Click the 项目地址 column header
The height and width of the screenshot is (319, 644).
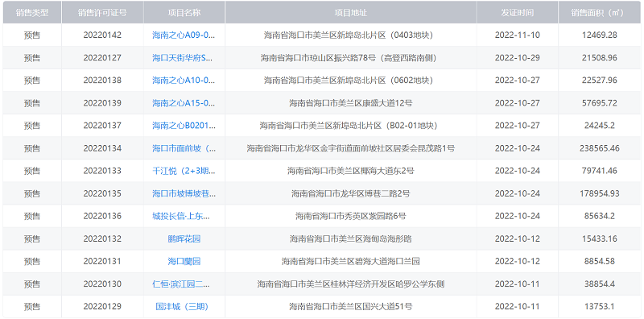(351, 12)
